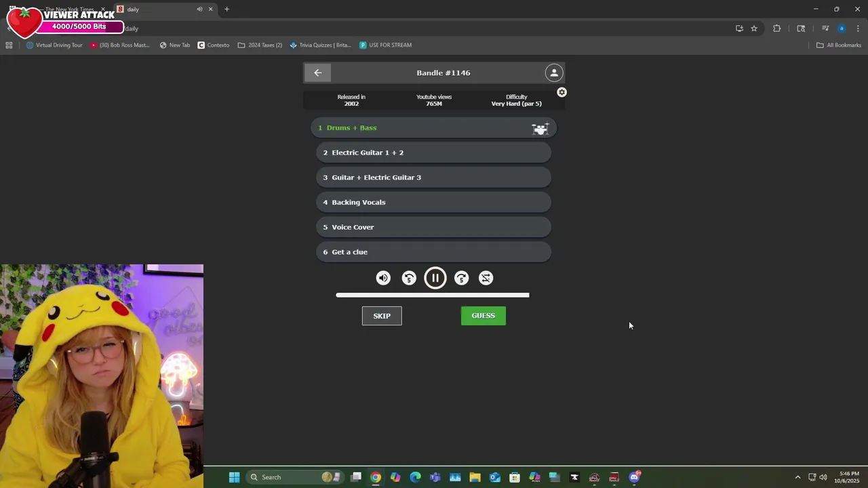Open the user profile icon in Bandle header
The height and width of the screenshot is (488, 868).
pos(554,73)
